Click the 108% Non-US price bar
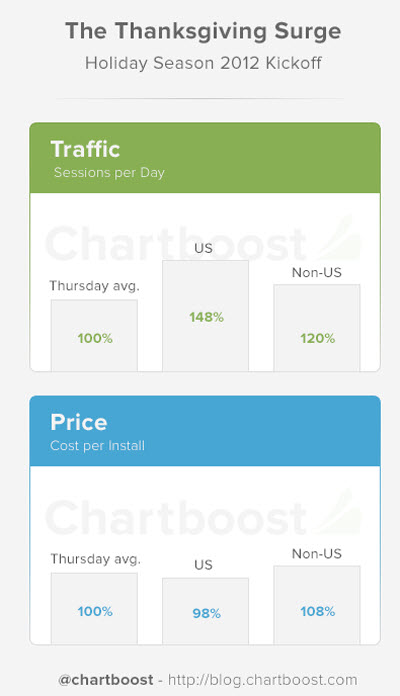The width and height of the screenshot is (400, 696). 317,605
